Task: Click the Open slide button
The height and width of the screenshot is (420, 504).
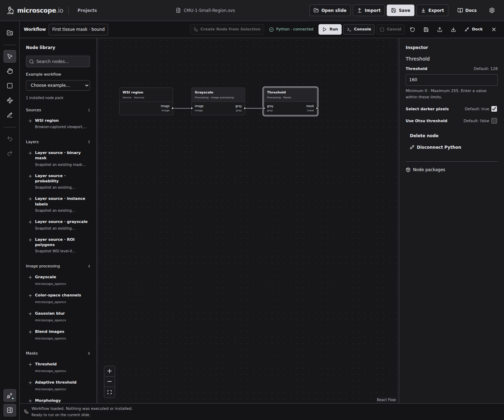Action: [330, 10]
